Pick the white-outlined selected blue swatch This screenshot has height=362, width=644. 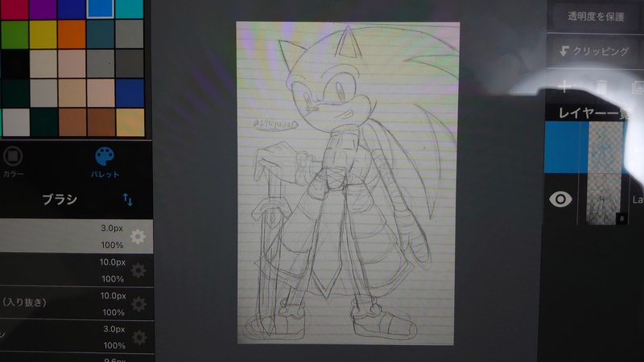click(x=100, y=9)
